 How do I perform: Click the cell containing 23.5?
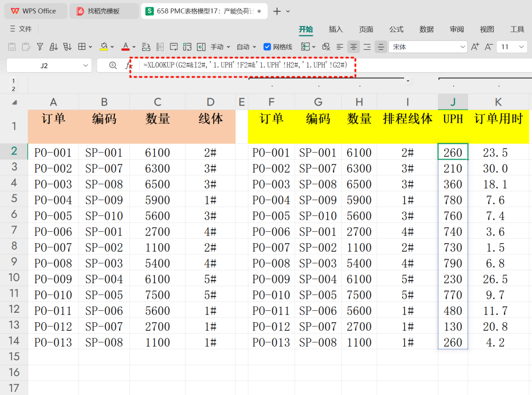click(x=498, y=152)
